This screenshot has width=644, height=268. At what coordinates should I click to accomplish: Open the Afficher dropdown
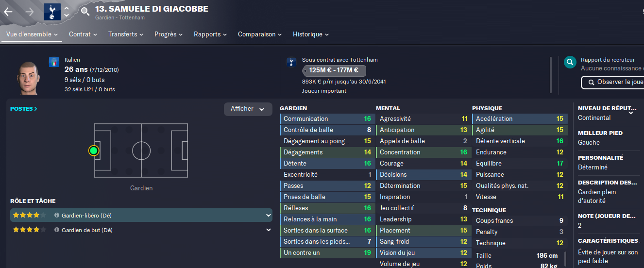coord(248,109)
